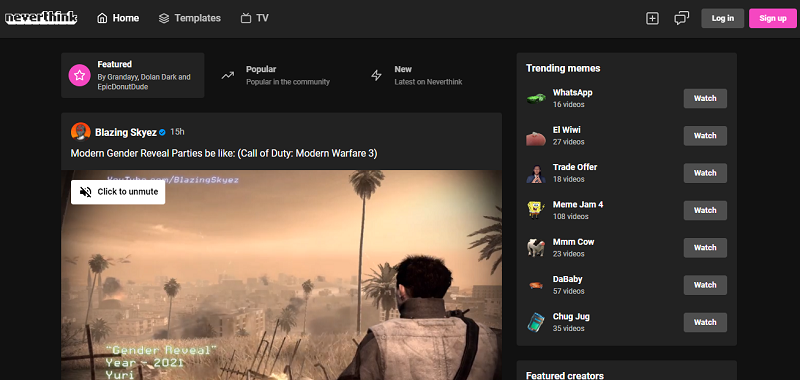800x380 pixels.
Task: Open the Home tab
Action: tap(118, 18)
